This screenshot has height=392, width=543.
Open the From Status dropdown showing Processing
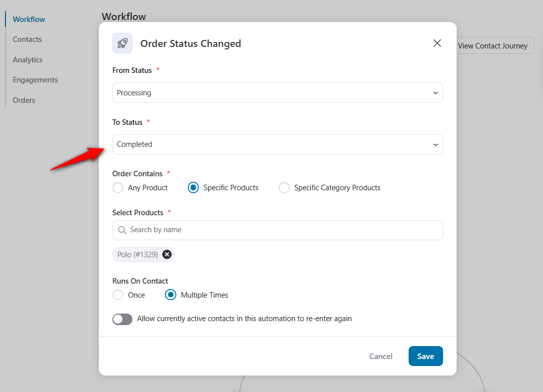(x=277, y=92)
